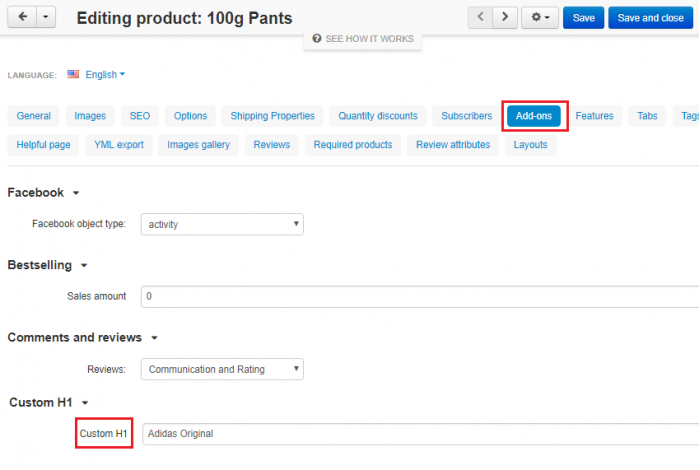Switch to the Images tab
Viewport: 700px width, 470px height.
(90, 116)
